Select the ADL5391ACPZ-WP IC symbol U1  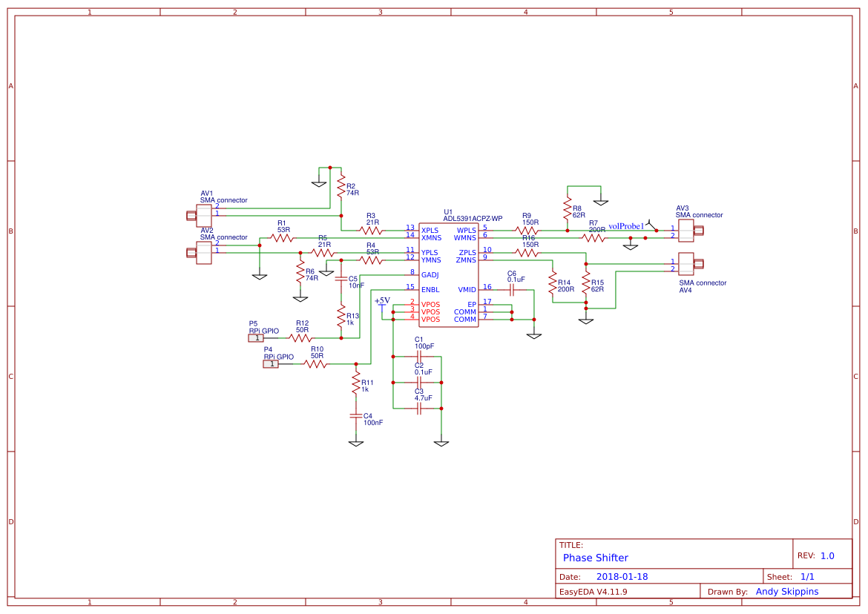449,274
